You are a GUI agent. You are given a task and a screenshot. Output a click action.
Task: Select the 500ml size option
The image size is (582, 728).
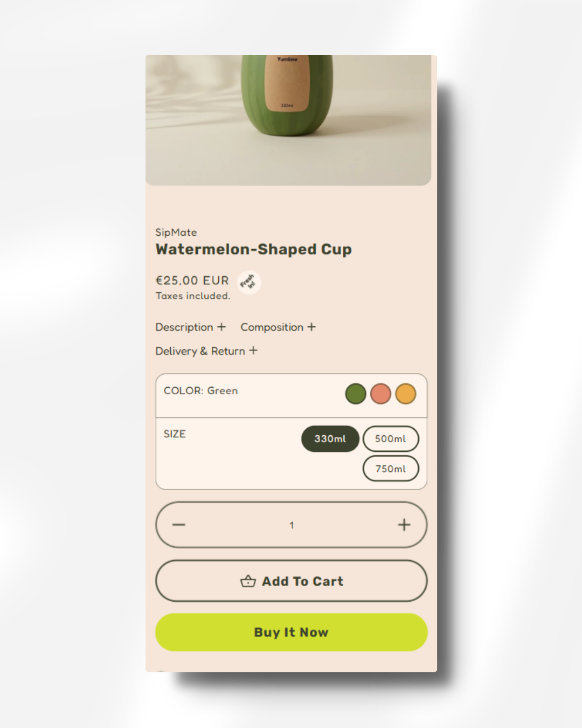(391, 439)
